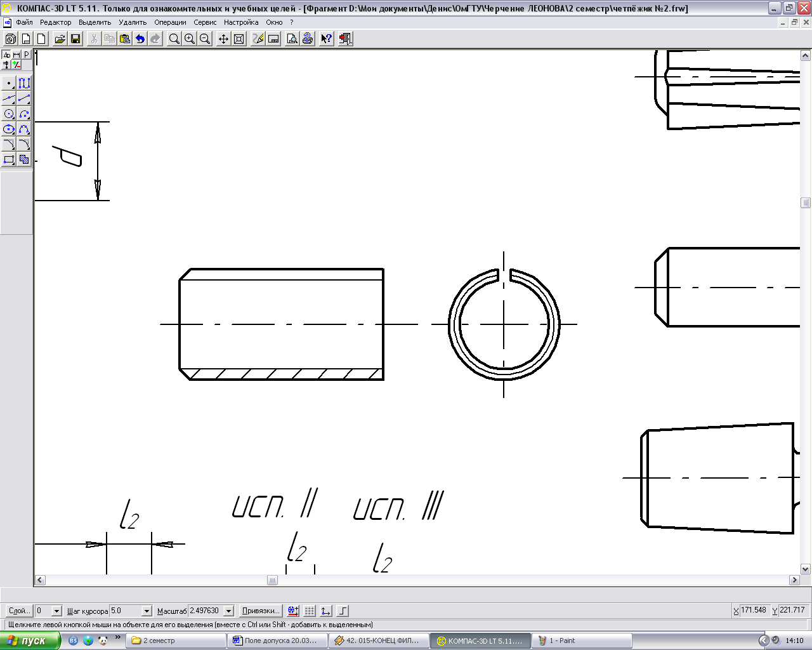Select the Hatch tool
Screen dimensions: 812x650
pos(24,159)
